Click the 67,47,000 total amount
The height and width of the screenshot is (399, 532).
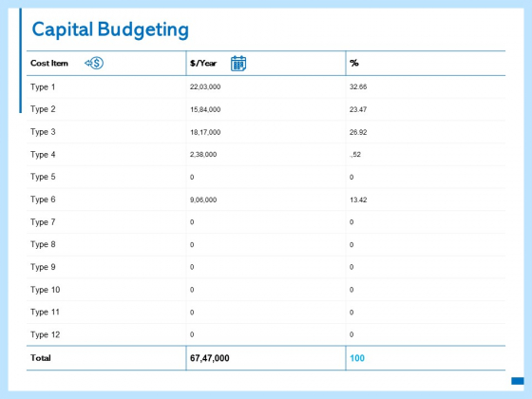210,358
